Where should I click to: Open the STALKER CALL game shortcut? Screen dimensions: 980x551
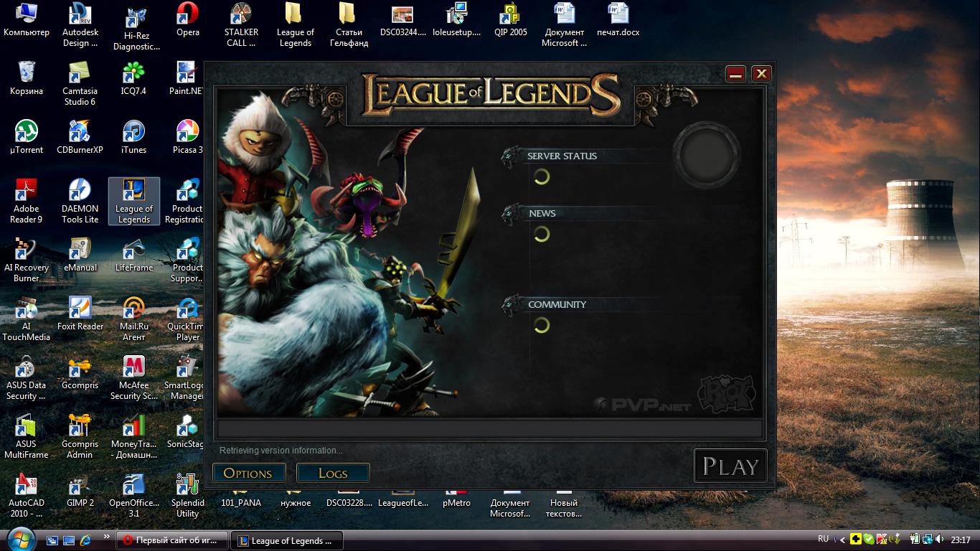241,25
